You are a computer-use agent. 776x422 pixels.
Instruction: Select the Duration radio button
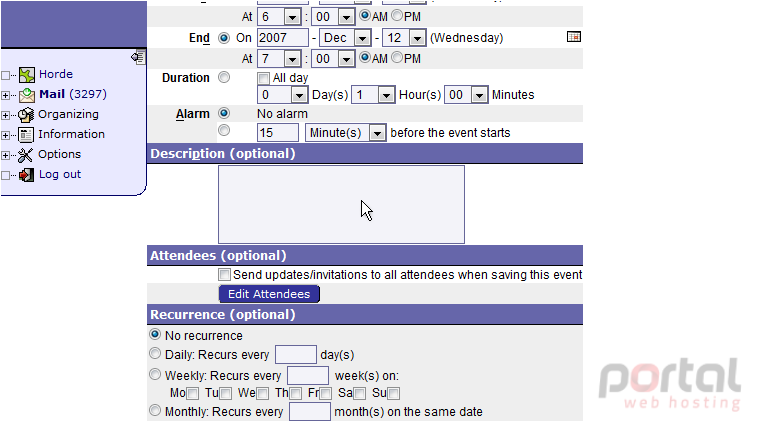pyautogui.click(x=224, y=77)
